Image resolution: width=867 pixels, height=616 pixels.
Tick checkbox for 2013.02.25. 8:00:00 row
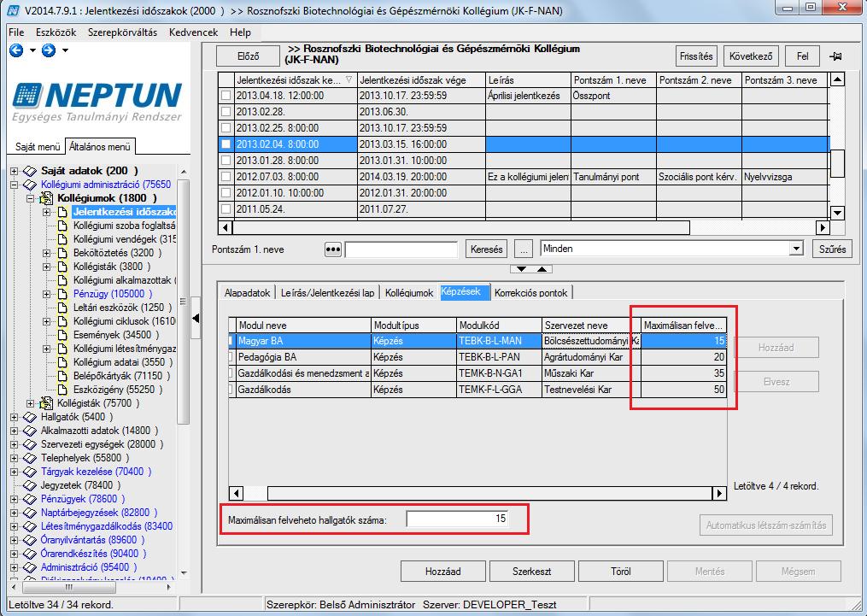[226, 128]
